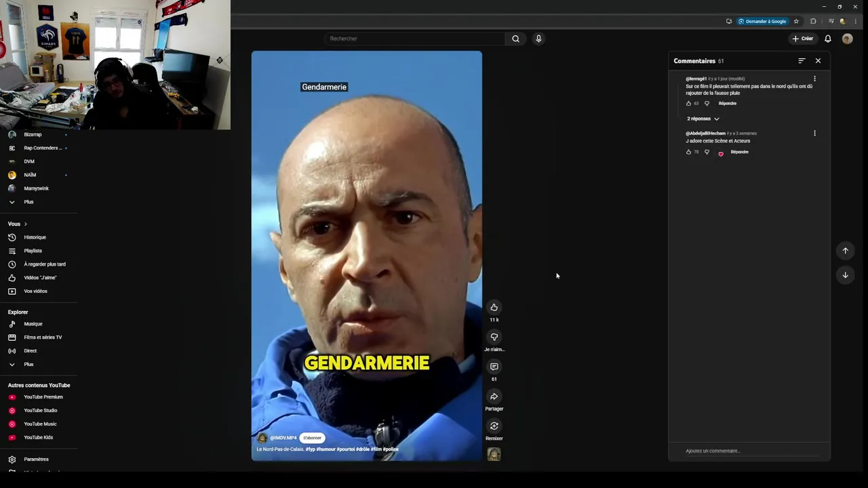Image resolution: width=868 pixels, height=488 pixels.
Task: Go to the next Short with down arrow
Action: [845, 275]
